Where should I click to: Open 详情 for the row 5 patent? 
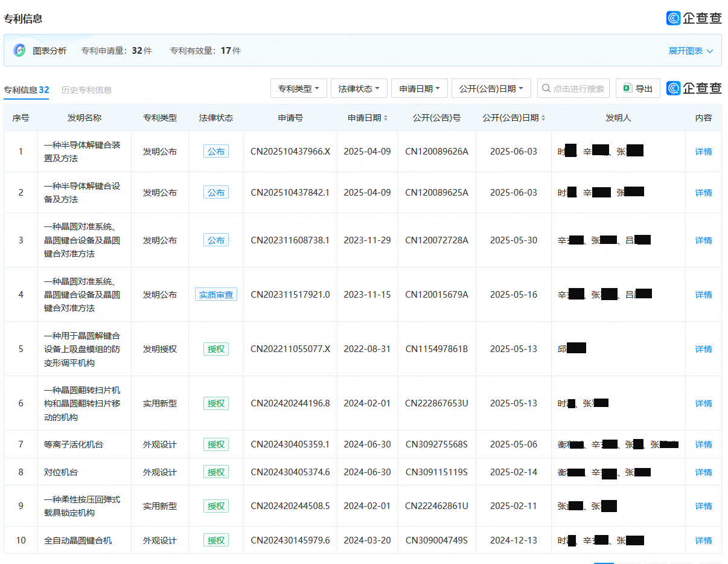703,349
